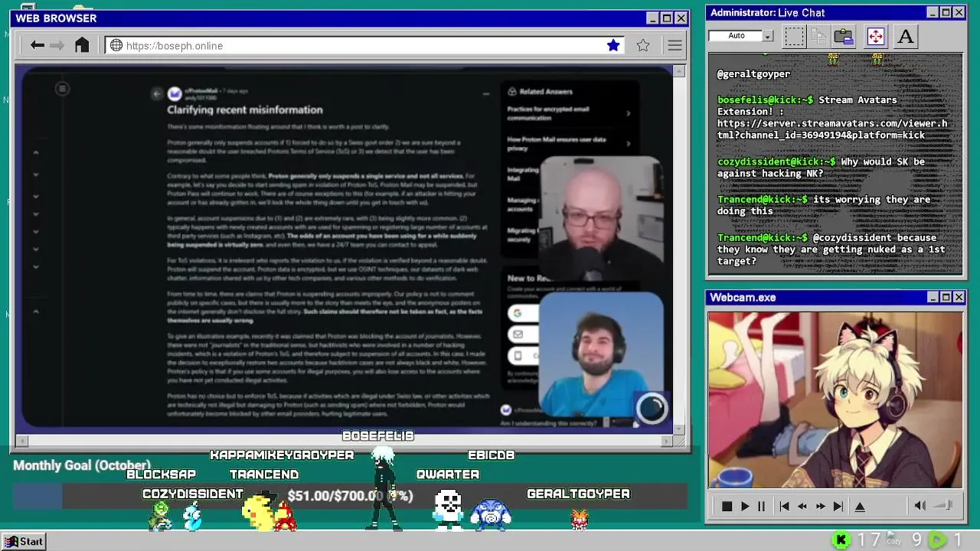The height and width of the screenshot is (551, 980).
Task: Click bosefelis@kick username in chat
Action: 765,99
